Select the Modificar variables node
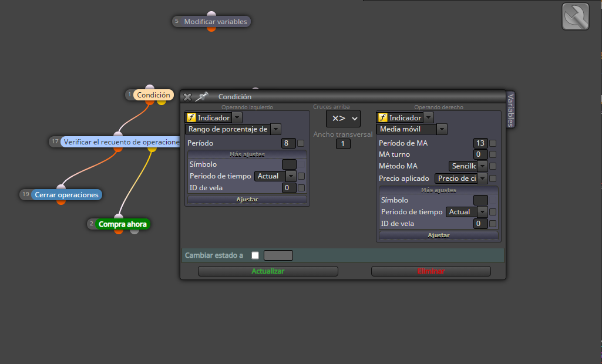This screenshot has height=364, width=602. (215, 22)
